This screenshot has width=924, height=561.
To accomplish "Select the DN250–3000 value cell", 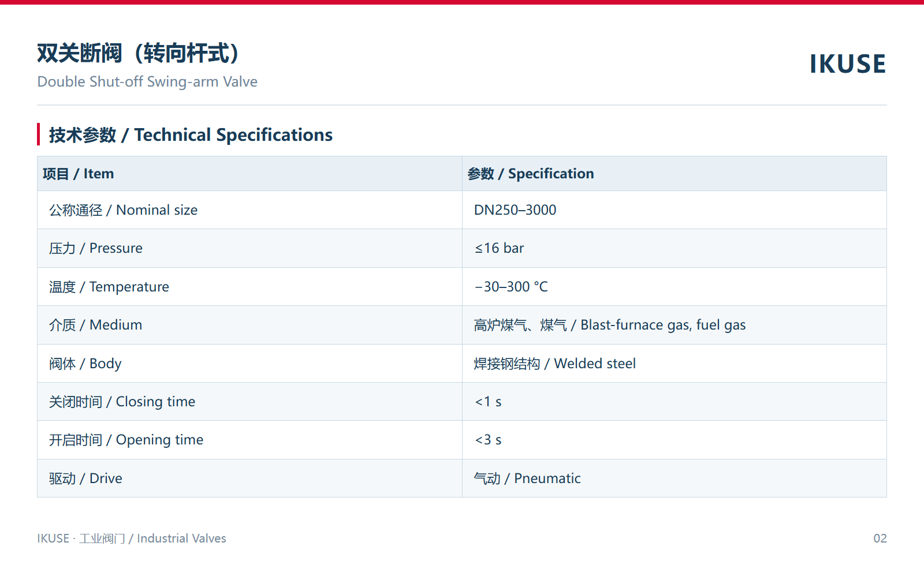I will [675, 210].
